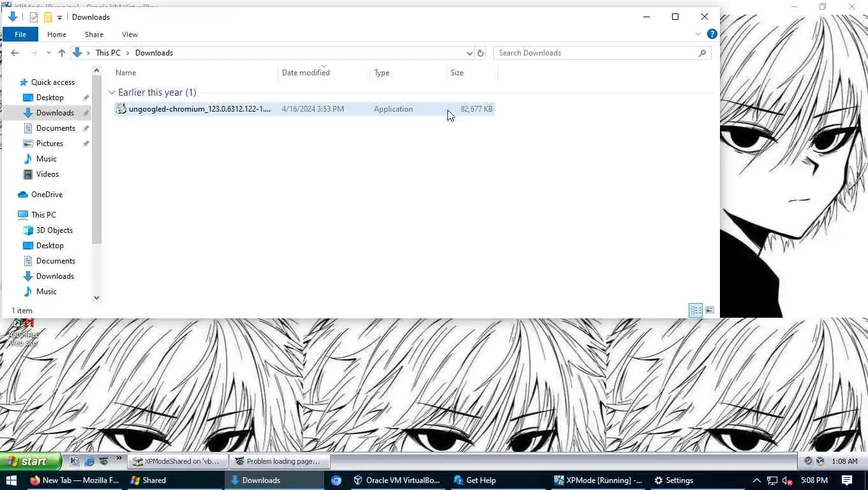Open Music under Quick access
The image size is (868, 490).
pos(46,159)
